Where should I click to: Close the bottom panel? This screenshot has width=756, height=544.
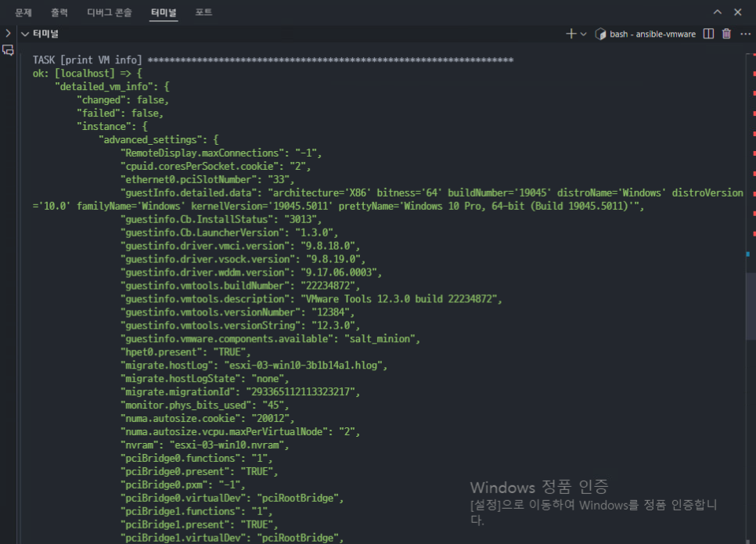pyautogui.click(x=738, y=12)
